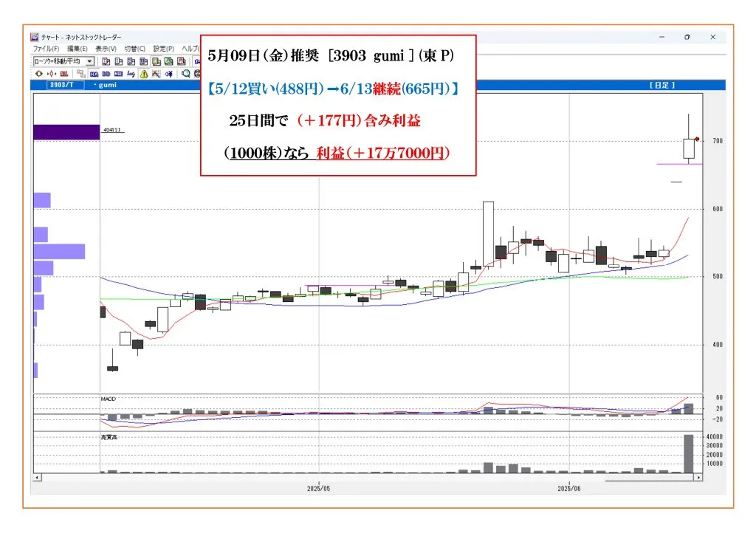Click the yellow chart window toolbar icon

tap(157, 62)
